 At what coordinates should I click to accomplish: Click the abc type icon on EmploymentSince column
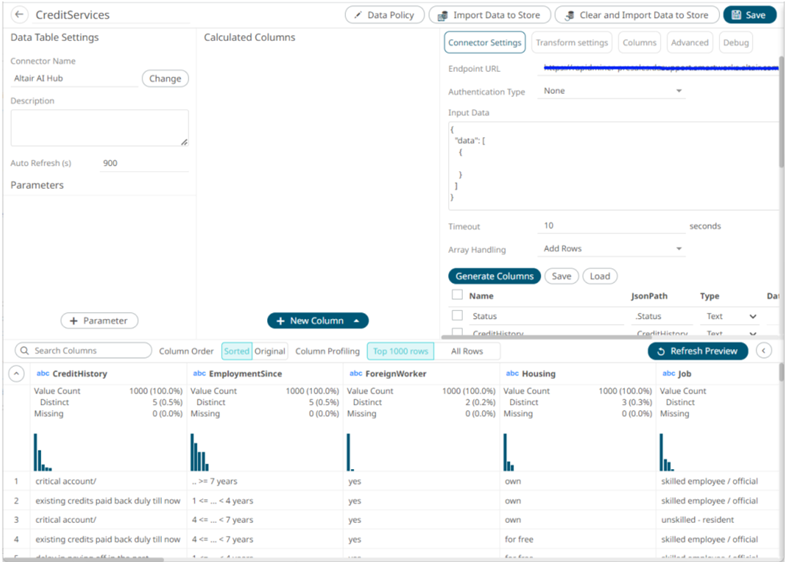tap(199, 374)
